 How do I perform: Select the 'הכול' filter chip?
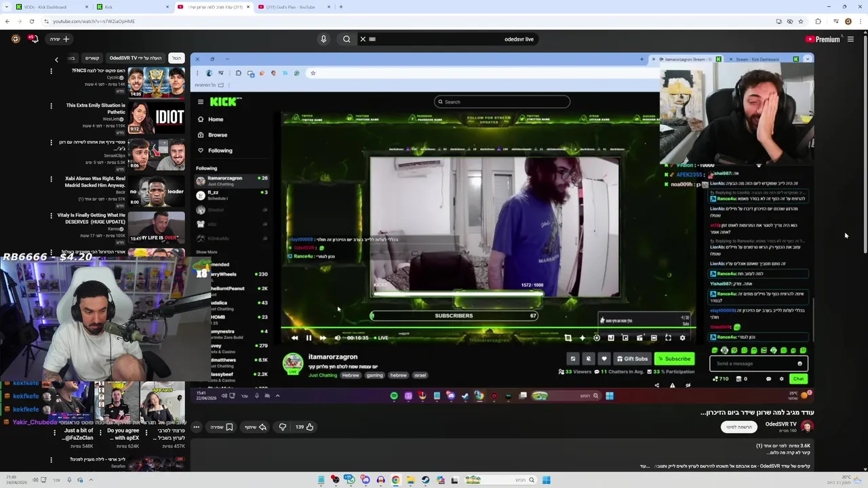pyautogui.click(x=176, y=58)
